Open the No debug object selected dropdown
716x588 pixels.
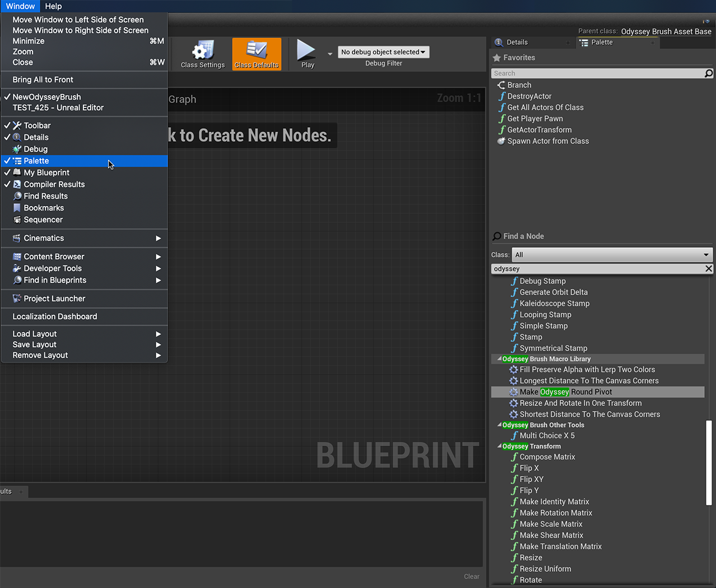[383, 52]
